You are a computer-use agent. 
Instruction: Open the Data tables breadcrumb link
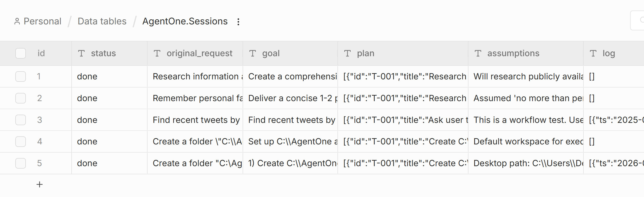tap(102, 22)
